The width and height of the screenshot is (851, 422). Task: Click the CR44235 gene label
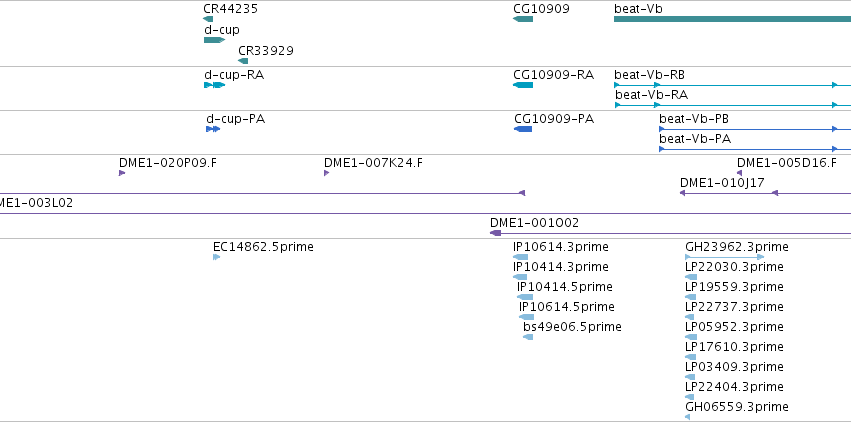click(x=230, y=9)
